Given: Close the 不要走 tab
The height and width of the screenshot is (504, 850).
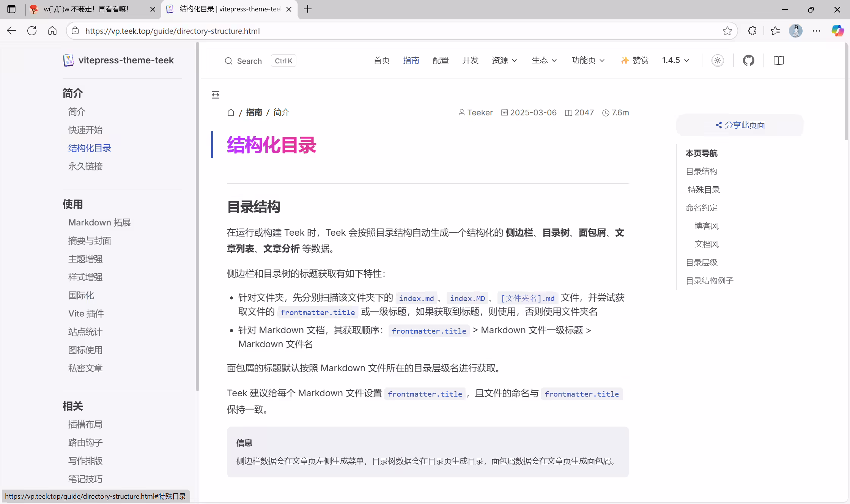Looking at the screenshot, I should pyautogui.click(x=153, y=9).
